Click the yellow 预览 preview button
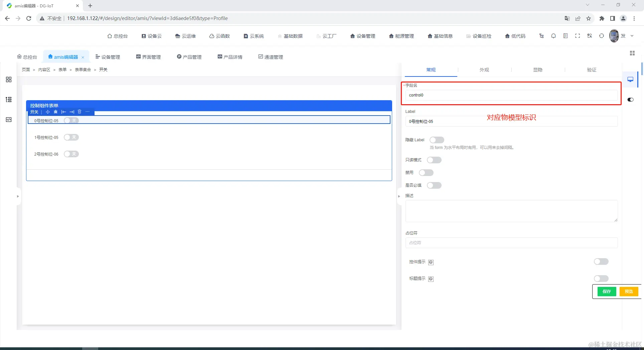The image size is (644, 350). tap(629, 292)
